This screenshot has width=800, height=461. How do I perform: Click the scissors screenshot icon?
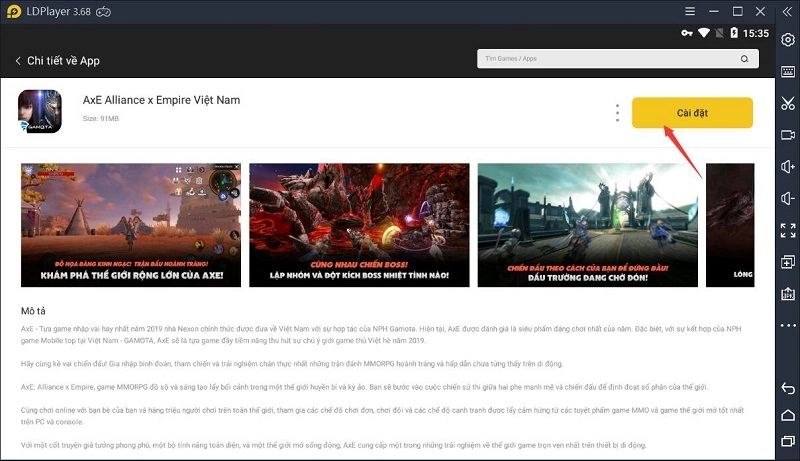tap(788, 104)
